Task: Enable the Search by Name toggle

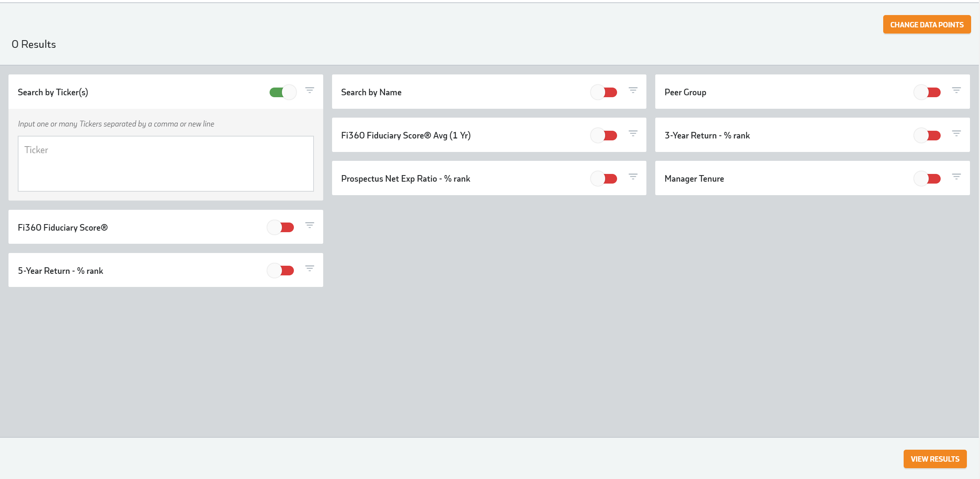Action: click(604, 93)
